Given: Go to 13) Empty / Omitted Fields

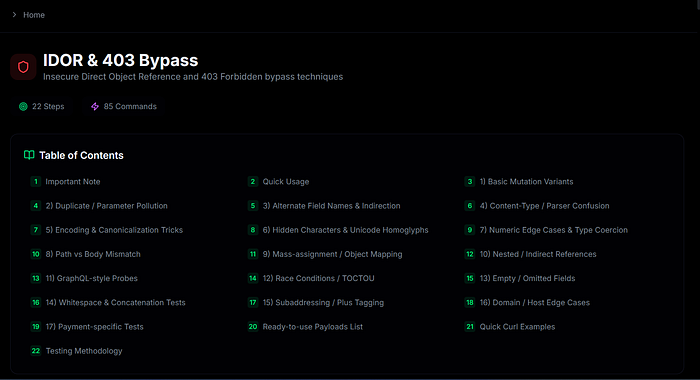Looking at the screenshot, I should point(527,278).
